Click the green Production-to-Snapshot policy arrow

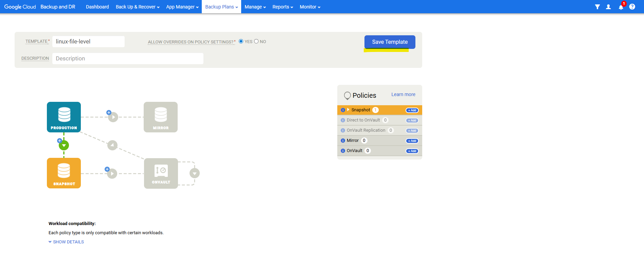pyautogui.click(x=64, y=146)
